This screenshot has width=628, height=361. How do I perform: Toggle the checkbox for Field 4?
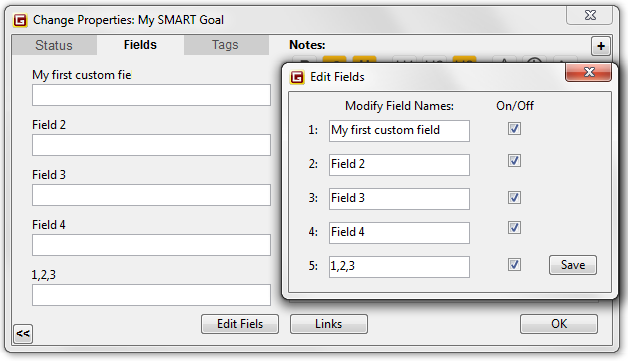coord(514,228)
